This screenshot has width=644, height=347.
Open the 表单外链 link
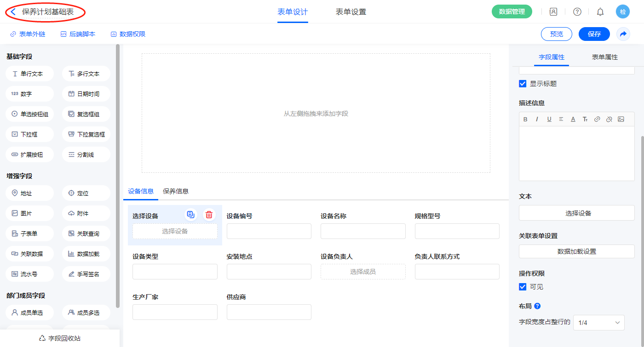28,34
